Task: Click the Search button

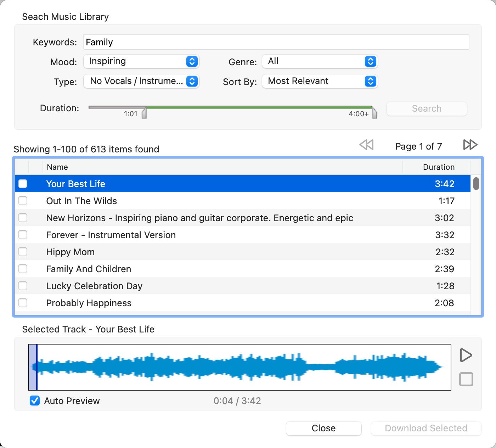Action: (427, 108)
